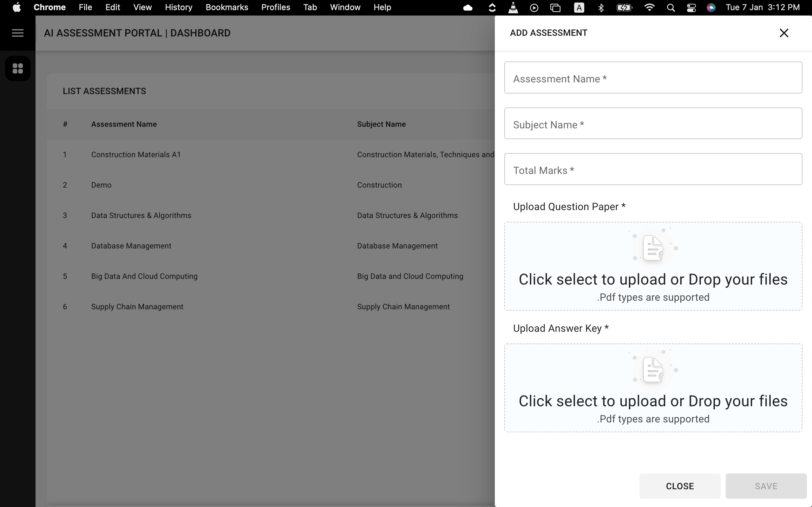Viewport: 812px width, 507px height.
Task: Open Spotlight search in menu bar
Action: point(671,7)
